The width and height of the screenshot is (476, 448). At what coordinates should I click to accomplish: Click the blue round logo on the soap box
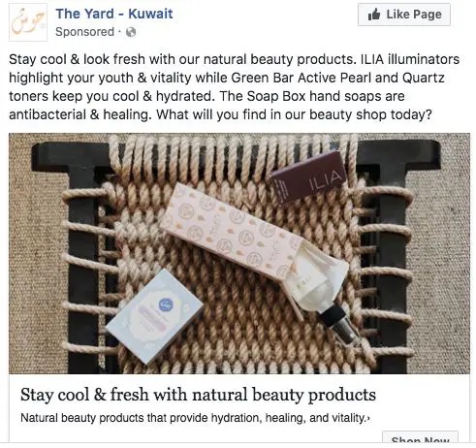click(166, 304)
